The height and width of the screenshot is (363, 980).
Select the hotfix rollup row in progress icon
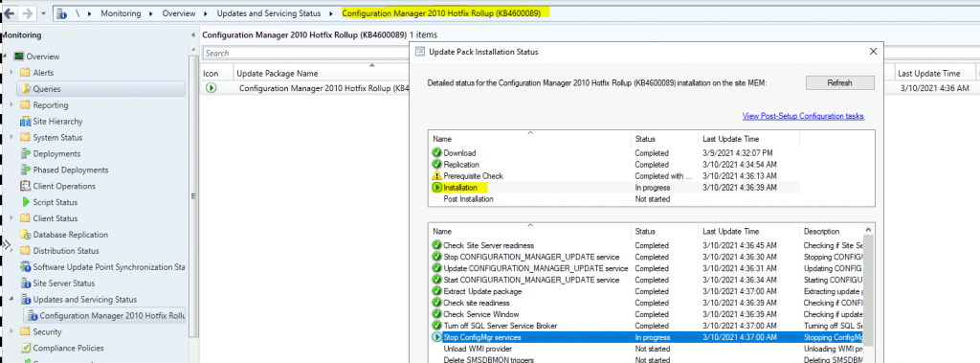(x=212, y=88)
